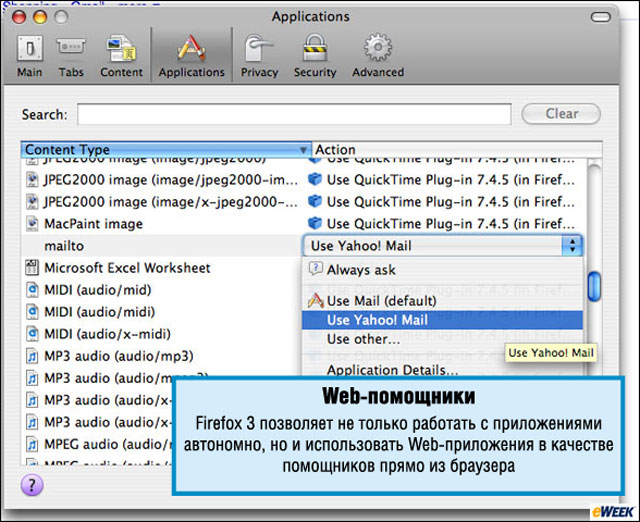
Task: Choose Use Yahoo! Mail menu option
Action: 442,320
